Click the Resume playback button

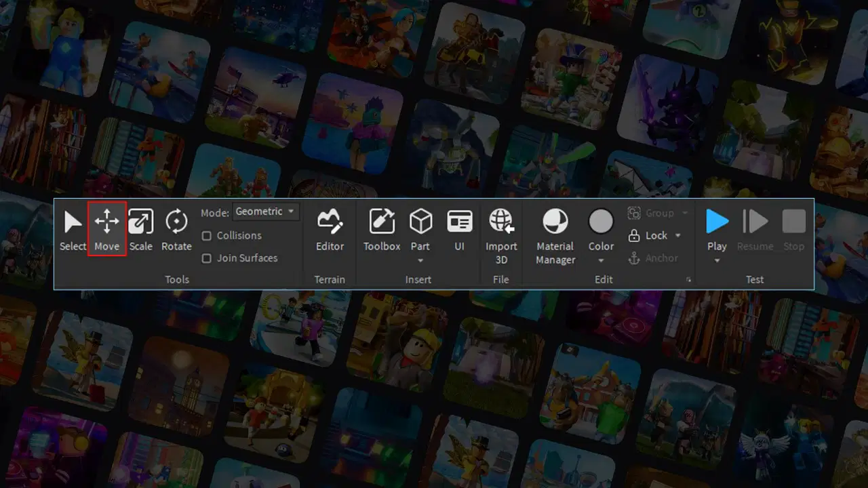pyautogui.click(x=755, y=229)
